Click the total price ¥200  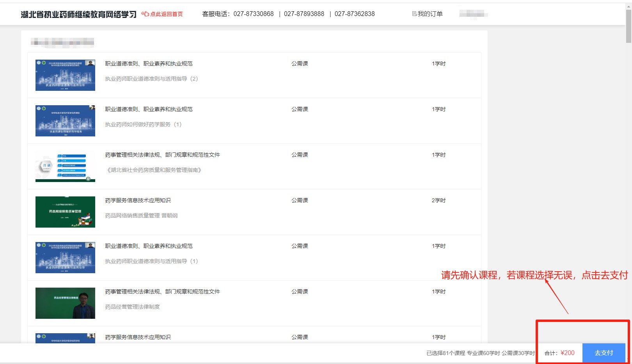(567, 353)
